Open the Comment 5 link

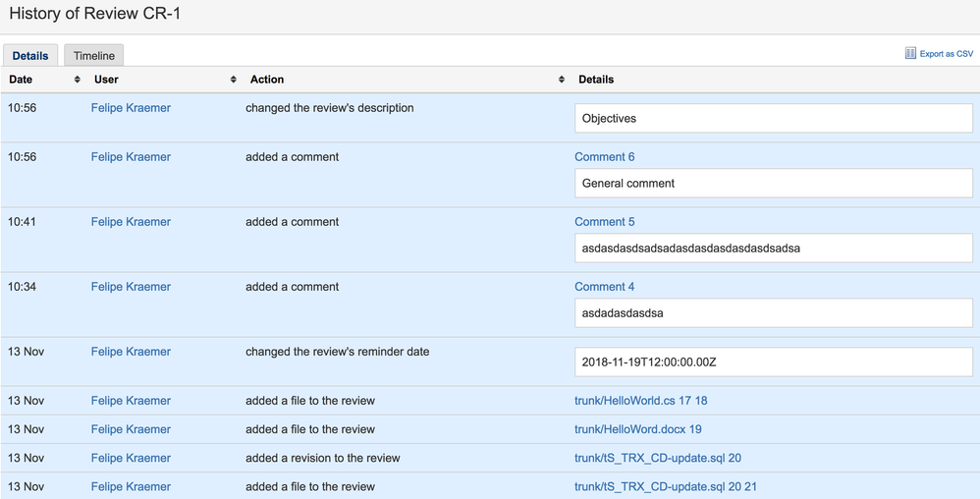click(604, 222)
